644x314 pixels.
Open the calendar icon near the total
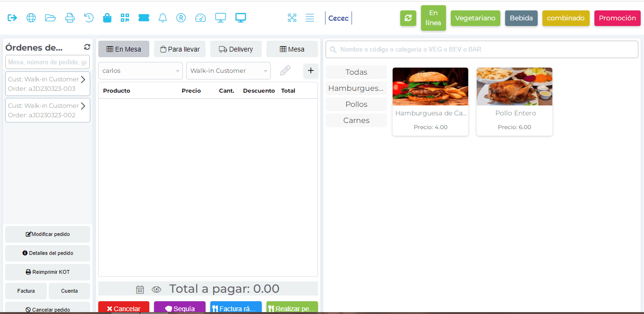(x=139, y=289)
